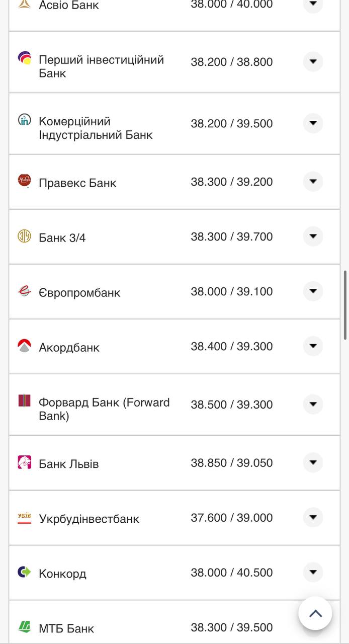This screenshot has height=644, width=349.
Task: Expand the Європромбанк dropdown arrow
Action: (313, 291)
